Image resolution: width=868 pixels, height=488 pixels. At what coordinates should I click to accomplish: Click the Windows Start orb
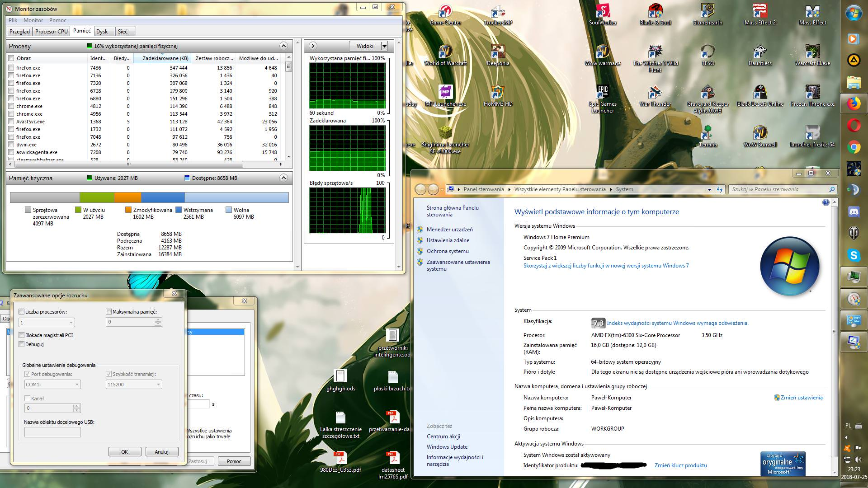tap(854, 13)
